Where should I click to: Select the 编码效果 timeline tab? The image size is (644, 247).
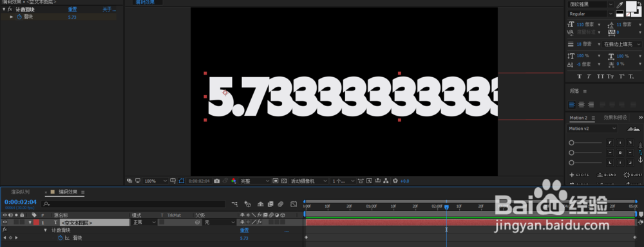click(68, 192)
